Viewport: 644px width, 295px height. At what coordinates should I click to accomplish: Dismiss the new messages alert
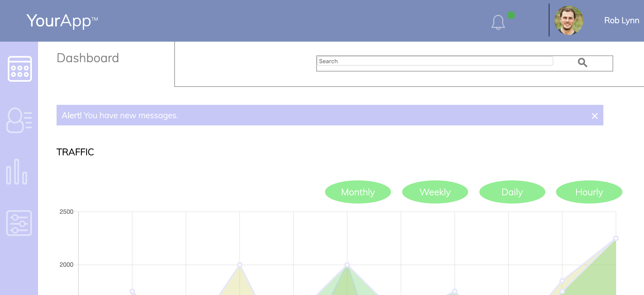(594, 116)
